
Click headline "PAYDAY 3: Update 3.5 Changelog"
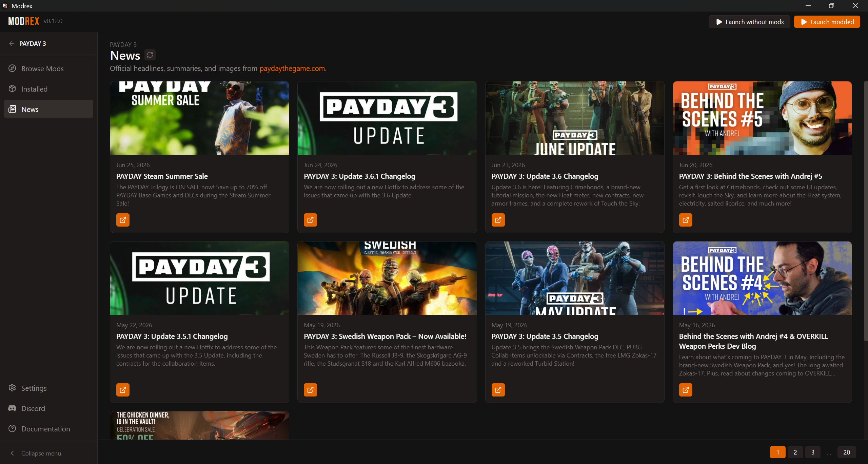point(545,336)
